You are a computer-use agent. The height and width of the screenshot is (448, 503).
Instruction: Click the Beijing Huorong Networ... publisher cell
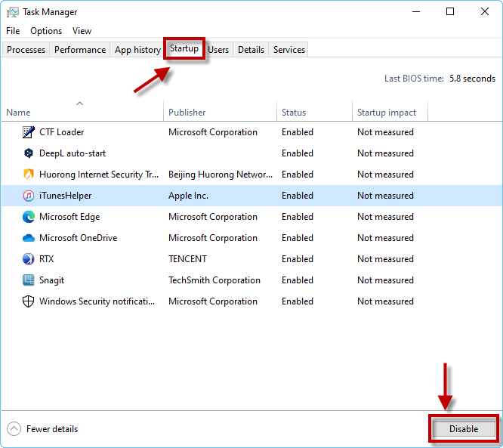221,175
